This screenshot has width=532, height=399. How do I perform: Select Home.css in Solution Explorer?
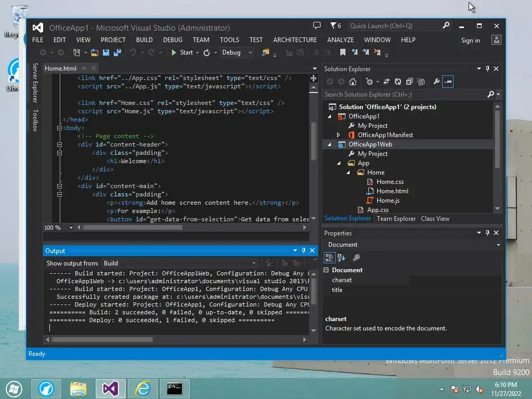point(390,182)
